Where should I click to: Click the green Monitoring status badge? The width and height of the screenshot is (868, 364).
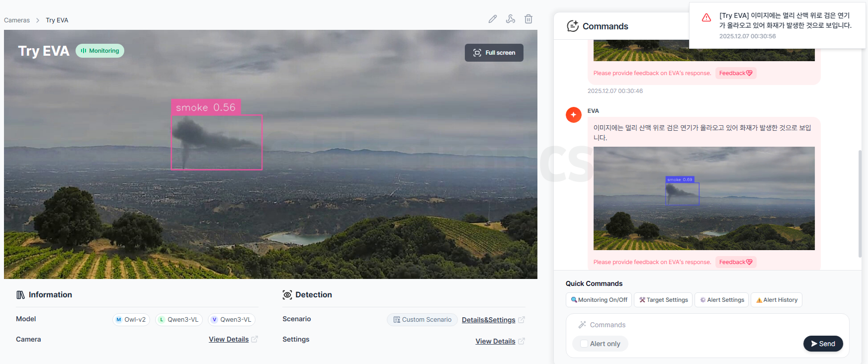[x=100, y=51]
